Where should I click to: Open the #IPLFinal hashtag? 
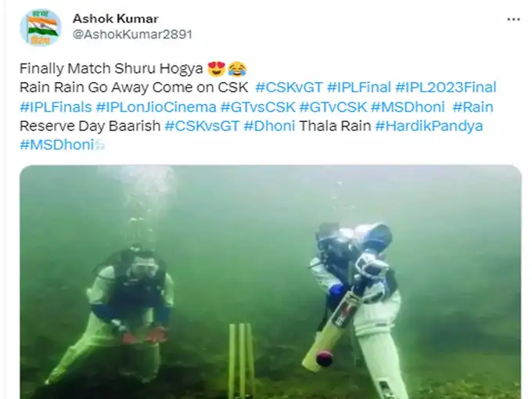[x=359, y=88]
